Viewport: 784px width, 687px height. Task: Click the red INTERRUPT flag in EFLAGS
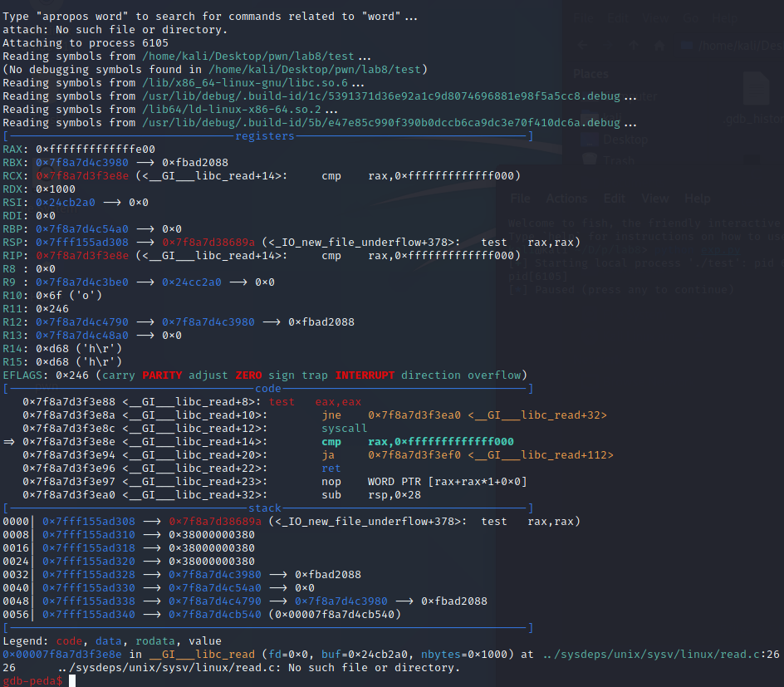[x=365, y=375]
